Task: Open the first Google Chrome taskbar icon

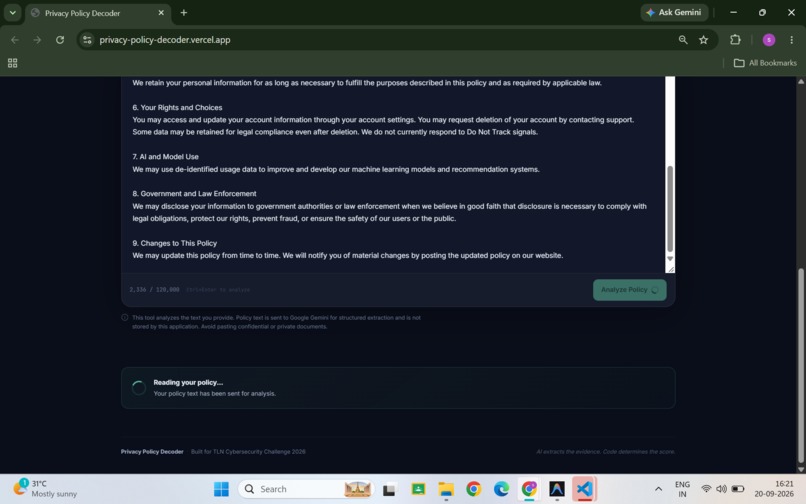Action: [x=473, y=489]
